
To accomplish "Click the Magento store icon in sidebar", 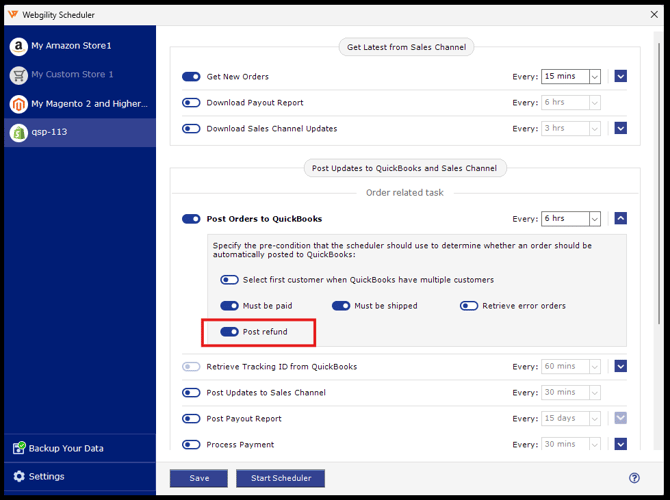I will click(17, 104).
